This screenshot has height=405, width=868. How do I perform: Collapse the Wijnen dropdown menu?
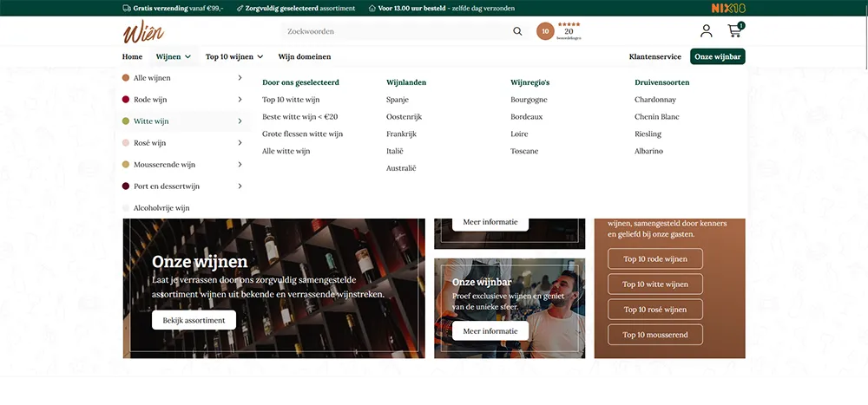coord(174,56)
